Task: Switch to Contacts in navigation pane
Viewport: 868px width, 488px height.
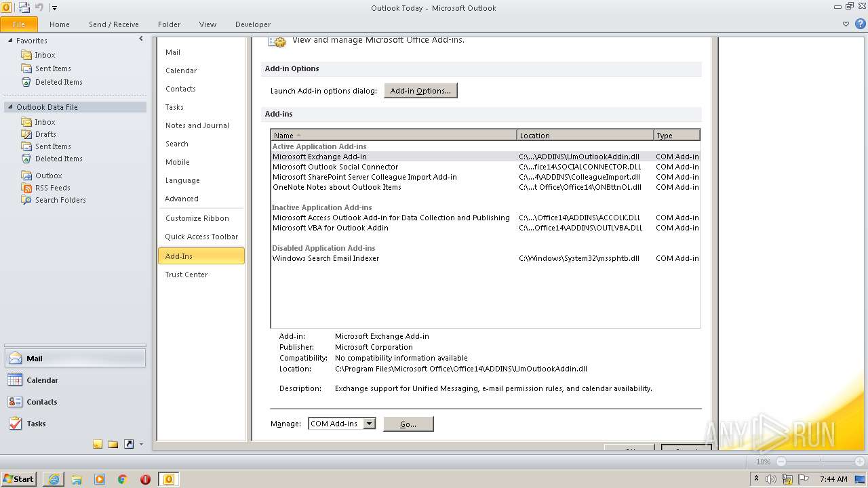Action: pos(75,402)
